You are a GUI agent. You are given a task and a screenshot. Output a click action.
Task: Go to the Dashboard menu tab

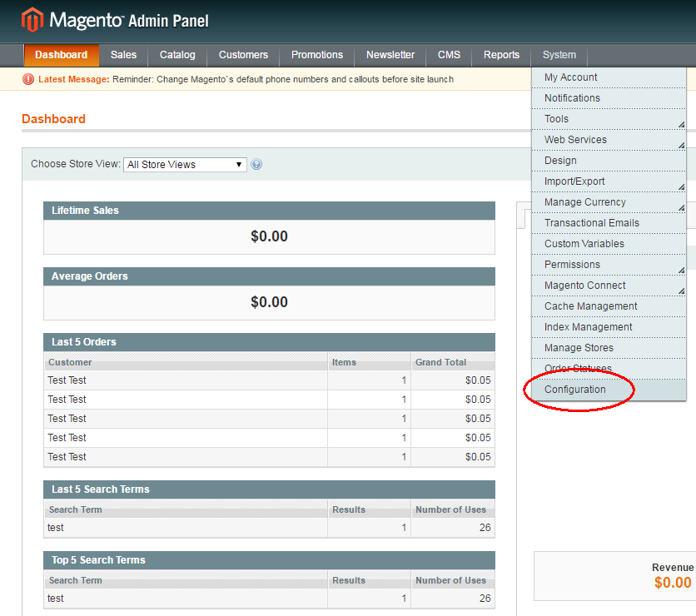pos(62,55)
